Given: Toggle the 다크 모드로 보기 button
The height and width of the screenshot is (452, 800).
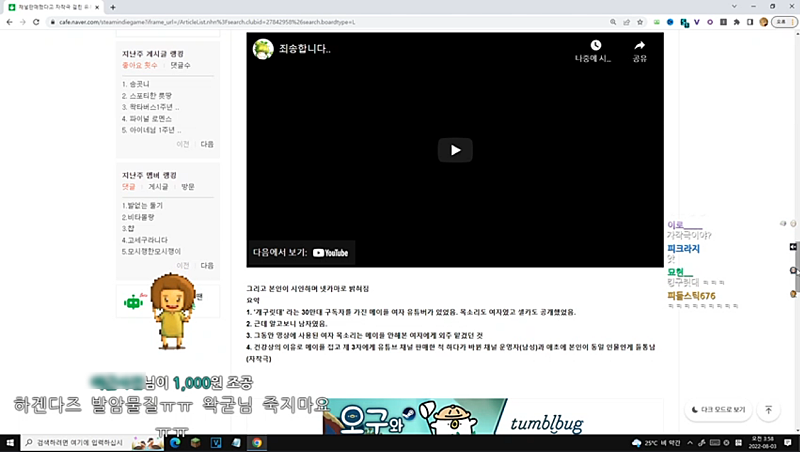Looking at the screenshot, I should point(718,410).
